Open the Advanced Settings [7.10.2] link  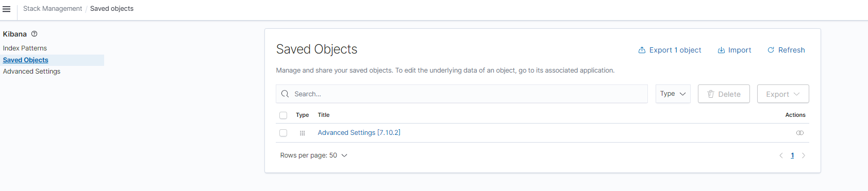pos(359,133)
